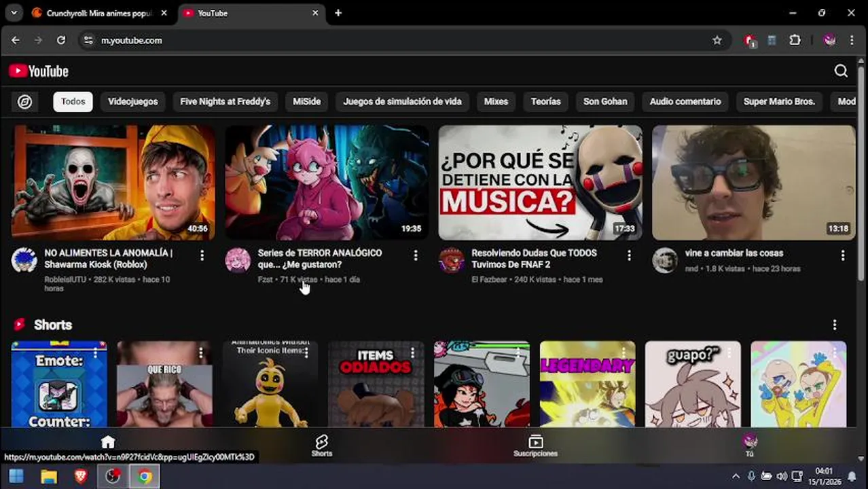The height and width of the screenshot is (489, 868).
Task: Open options on guapo? short
Action: pyautogui.click(x=729, y=352)
